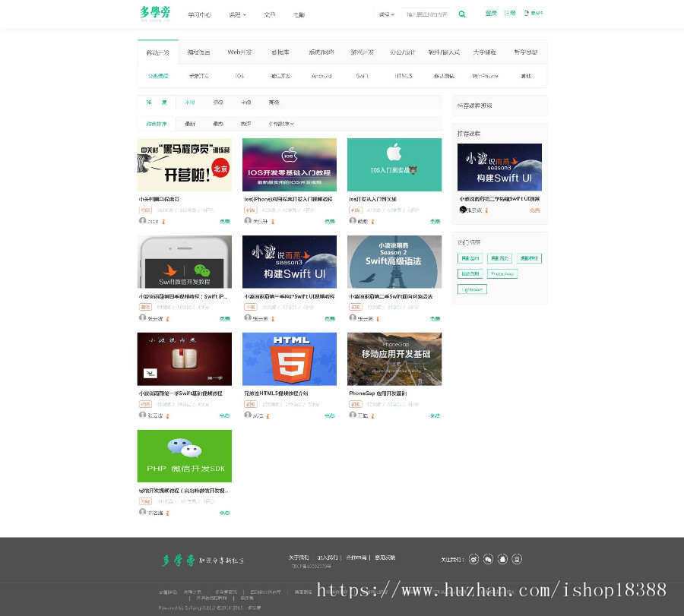This screenshot has width=684, height=616.
Task: Open the PHP 微信开发SDK thumbnail
Action: 185,456
